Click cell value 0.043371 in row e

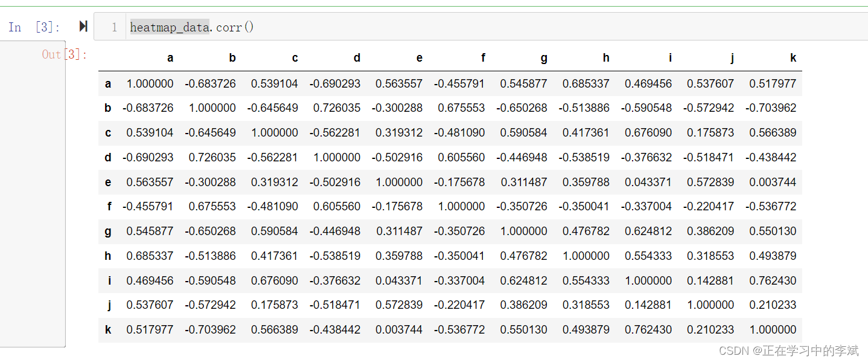[x=648, y=182]
